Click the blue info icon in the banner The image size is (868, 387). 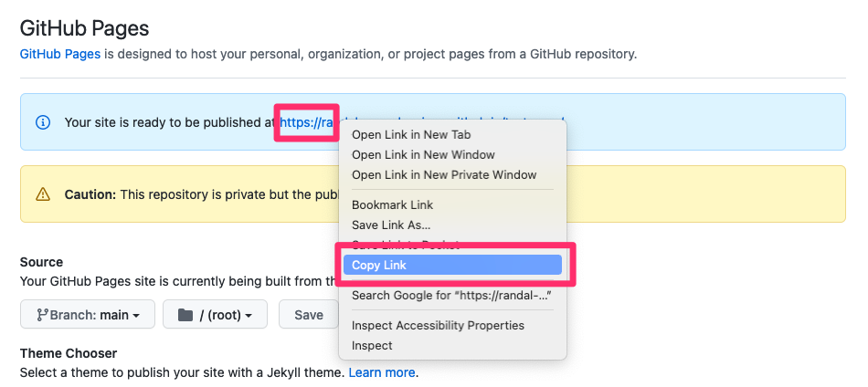(42, 121)
